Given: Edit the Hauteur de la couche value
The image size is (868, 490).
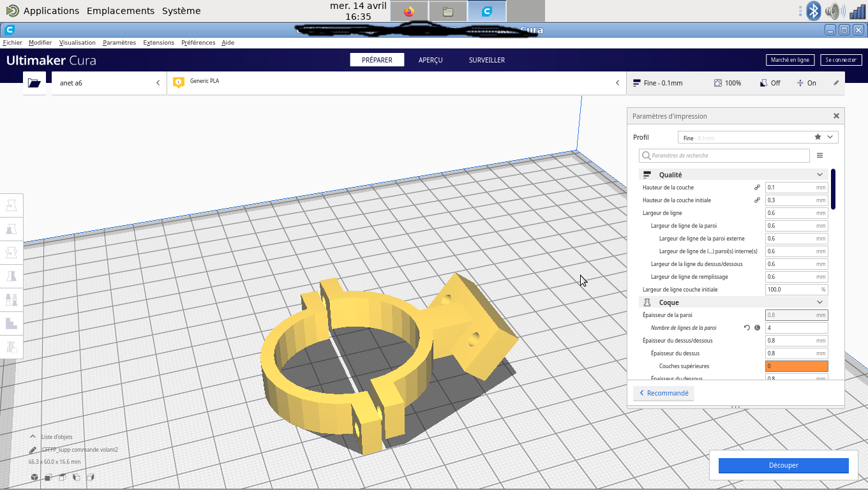Looking at the screenshot, I should (x=797, y=188).
